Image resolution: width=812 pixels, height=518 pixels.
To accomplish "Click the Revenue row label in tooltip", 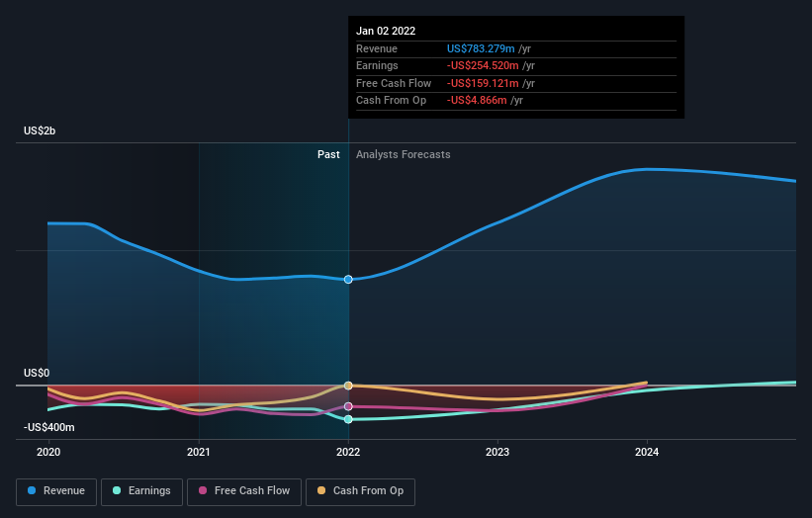I will [x=377, y=48].
